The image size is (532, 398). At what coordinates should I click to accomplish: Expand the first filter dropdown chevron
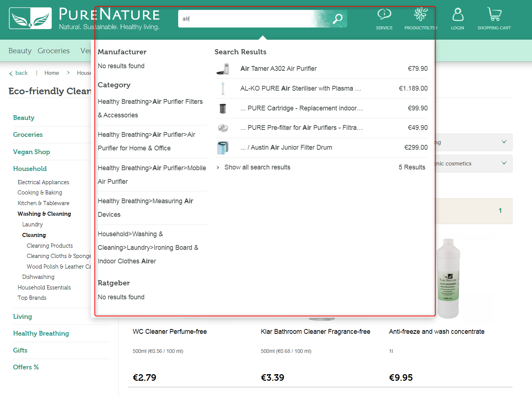tap(504, 142)
